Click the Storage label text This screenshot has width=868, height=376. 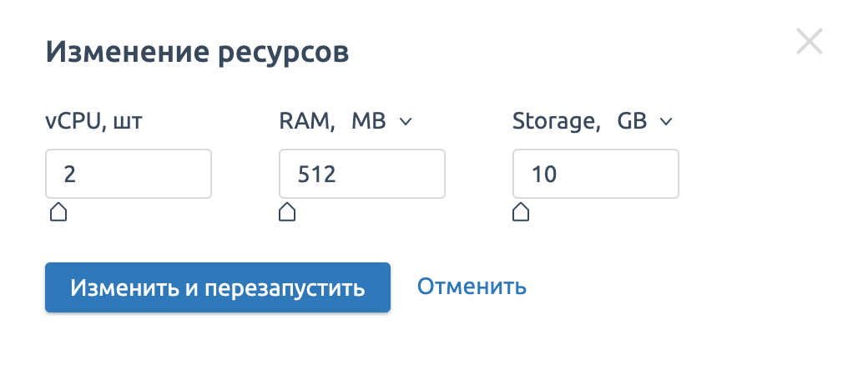(555, 122)
